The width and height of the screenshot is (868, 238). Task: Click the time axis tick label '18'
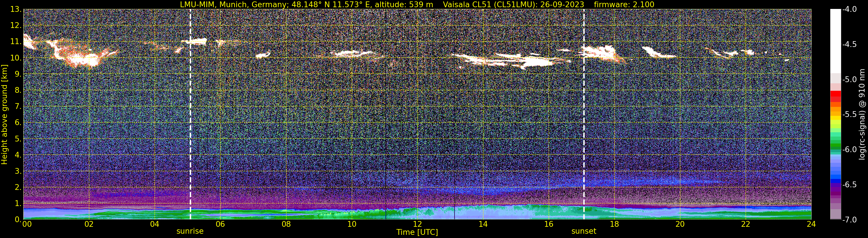pyautogui.click(x=614, y=224)
